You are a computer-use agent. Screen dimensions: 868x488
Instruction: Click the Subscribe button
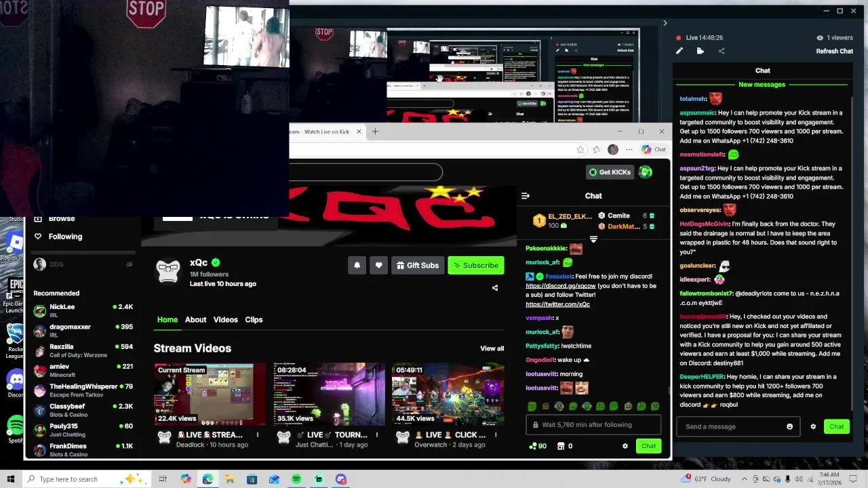[476, 266]
